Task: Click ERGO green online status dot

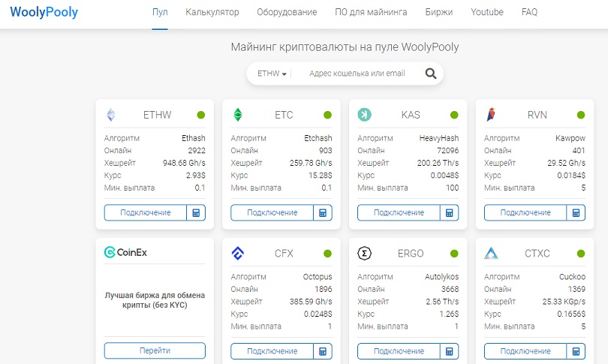Action: click(x=454, y=254)
